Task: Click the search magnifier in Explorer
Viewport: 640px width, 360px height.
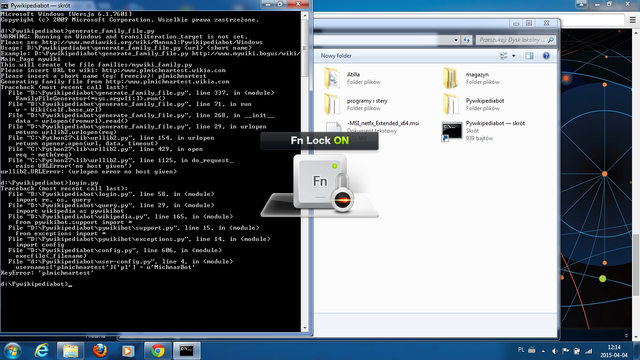Action: pyautogui.click(x=551, y=40)
